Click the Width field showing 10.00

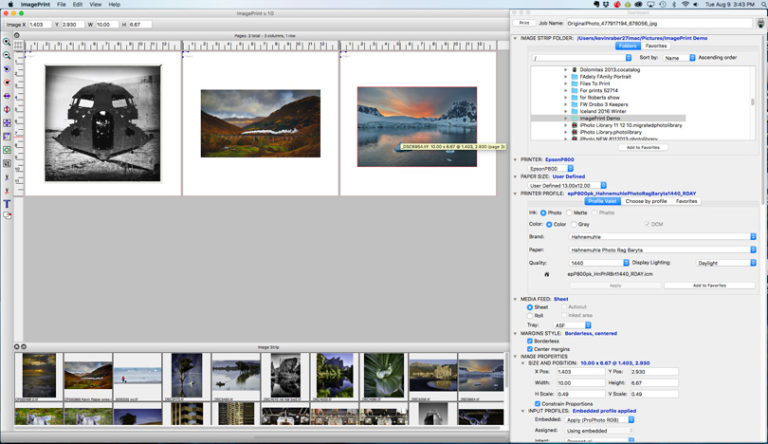[579, 383]
